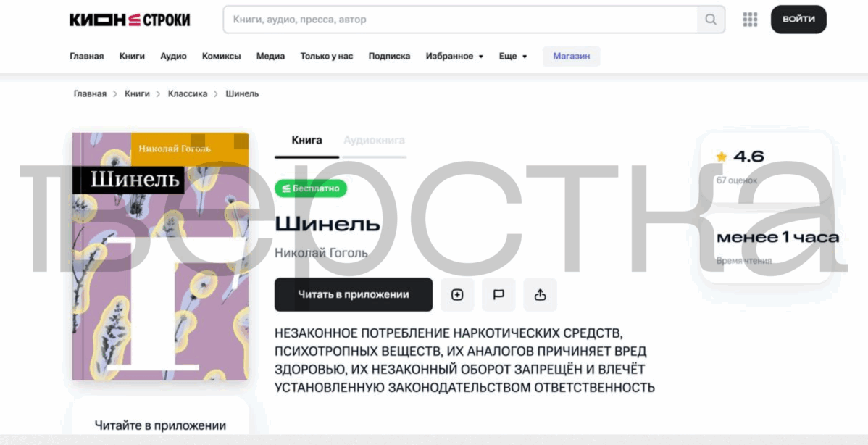Click the search magnifier icon
Viewport: 868px width, 445px height.
click(x=709, y=20)
